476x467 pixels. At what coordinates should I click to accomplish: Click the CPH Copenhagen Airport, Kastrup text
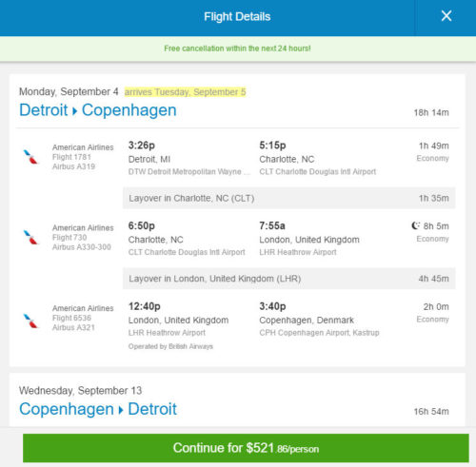coord(319,333)
